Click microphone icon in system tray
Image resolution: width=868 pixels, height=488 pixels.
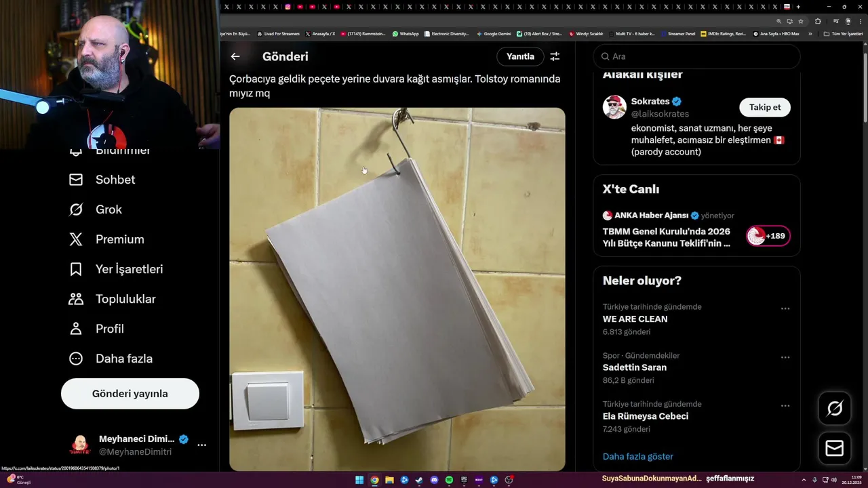coord(814,480)
